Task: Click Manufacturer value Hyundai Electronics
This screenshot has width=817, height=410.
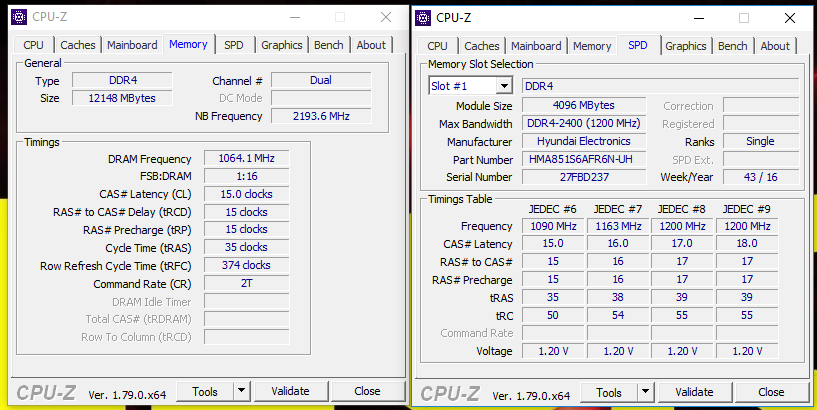Action: (584, 141)
